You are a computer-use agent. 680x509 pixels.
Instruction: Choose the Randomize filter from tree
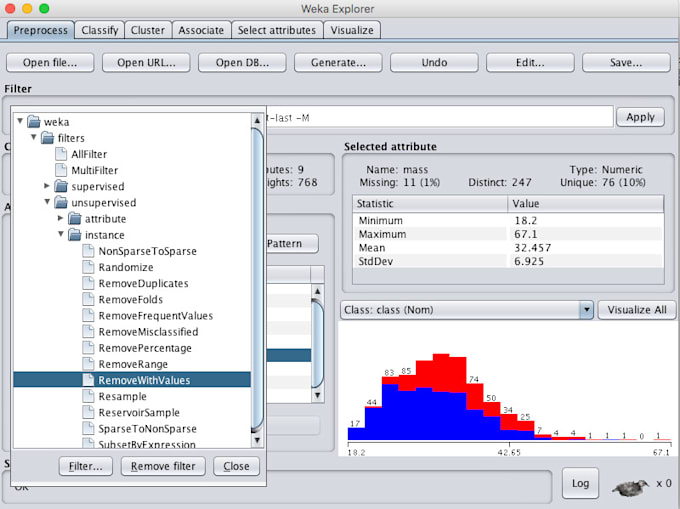pos(126,267)
